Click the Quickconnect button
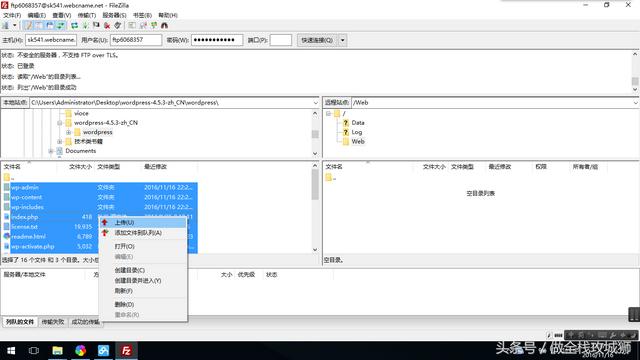This screenshot has width=640, height=360. click(x=317, y=40)
